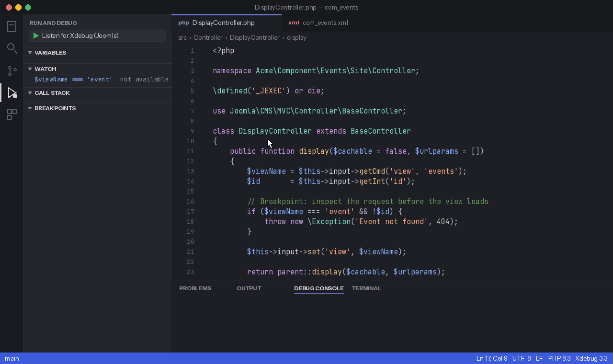Open the Explorer icon in activity bar
Screen dimensions: 613x364
(x=12, y=27)
